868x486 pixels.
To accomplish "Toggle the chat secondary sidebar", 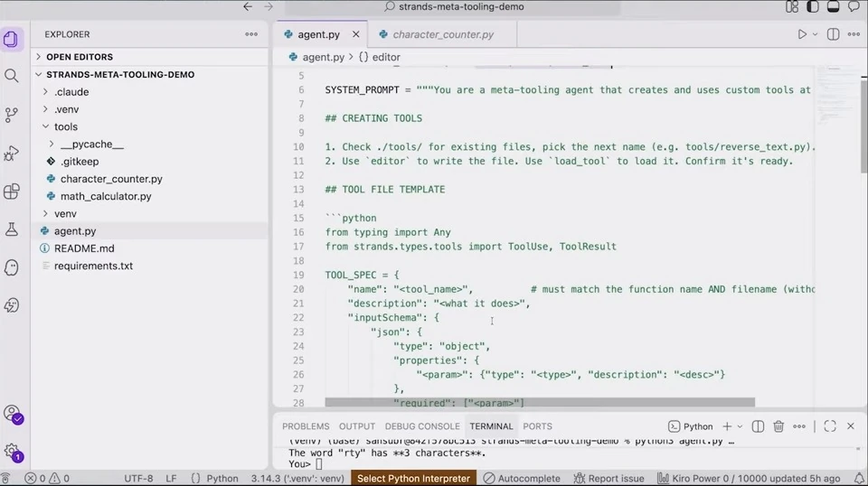I will tap(854, 6).
